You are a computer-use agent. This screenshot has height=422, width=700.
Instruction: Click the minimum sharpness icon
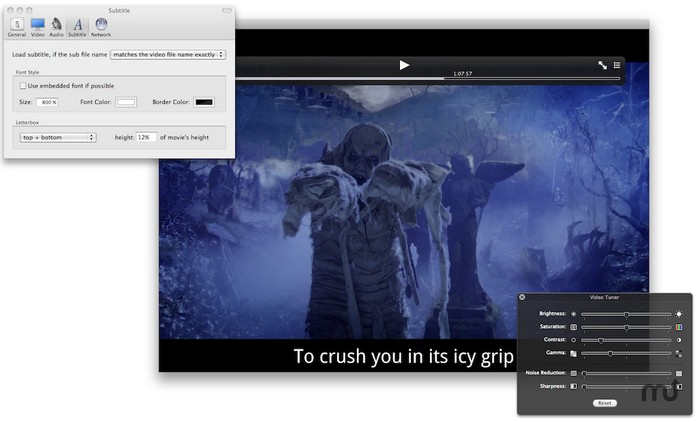[x=574, y=386]
